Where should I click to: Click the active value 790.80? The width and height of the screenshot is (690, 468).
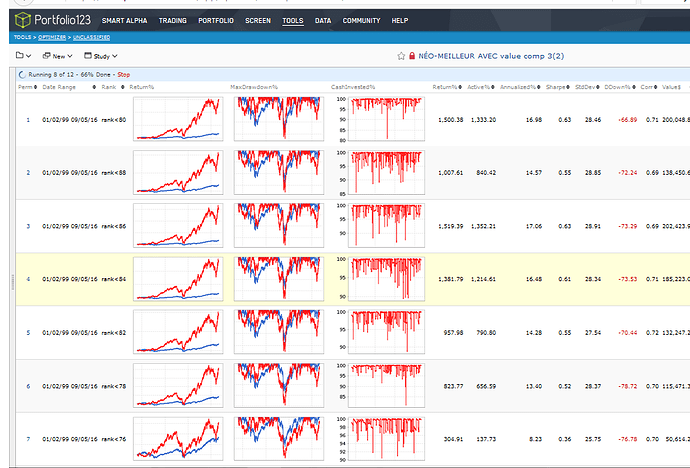pyautogui.click(x=486, y=333)
